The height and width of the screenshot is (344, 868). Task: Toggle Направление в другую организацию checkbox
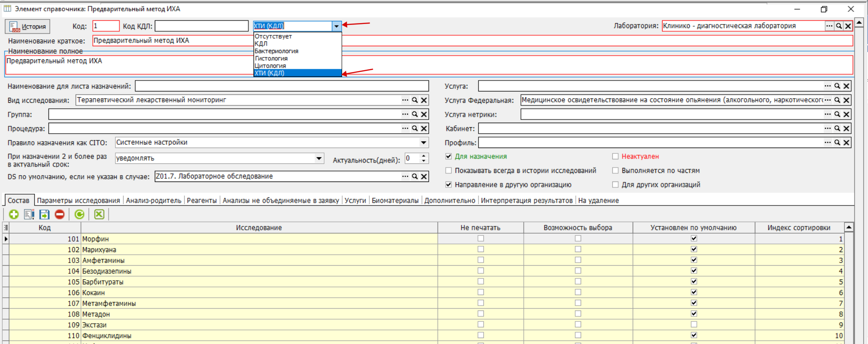point(448,185)
